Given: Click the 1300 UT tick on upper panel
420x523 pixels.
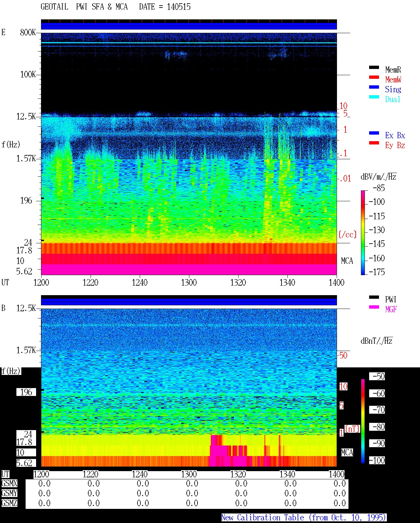Looking at the screenshot, I should pyautogui.click(x=189, y=282).
